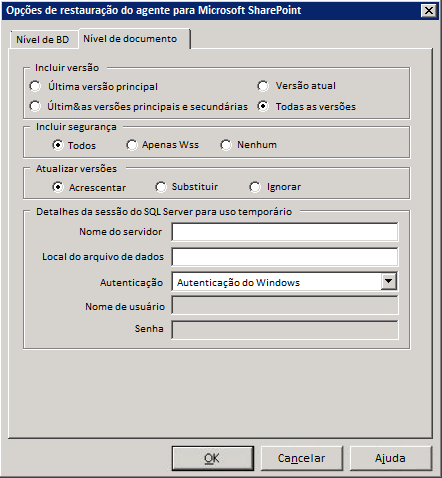Focus the Nome do servidor field

pyautogui.click(x=285, y=232)
